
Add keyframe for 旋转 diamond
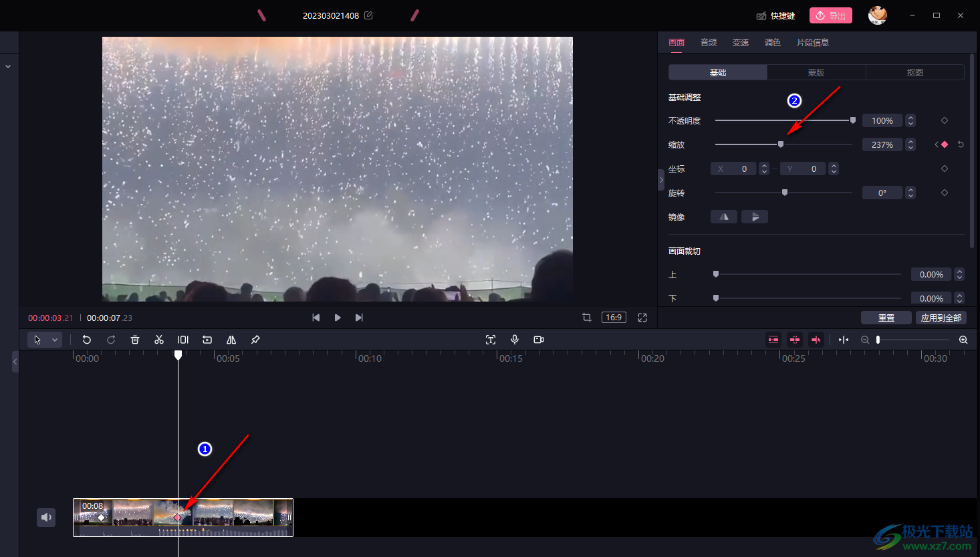[x=945, y=193]
